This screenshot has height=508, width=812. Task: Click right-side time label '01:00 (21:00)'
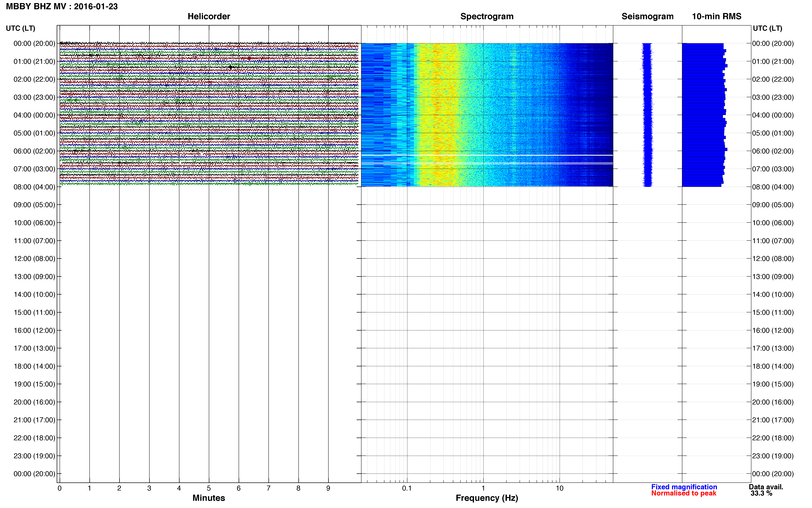pyautogui.click(x=773, y=62)
